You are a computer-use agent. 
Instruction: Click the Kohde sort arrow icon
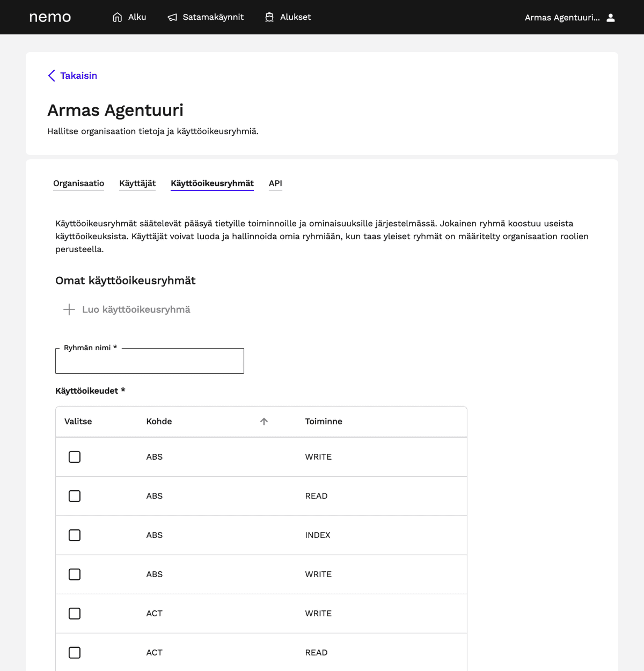click(x=264, y=422)
